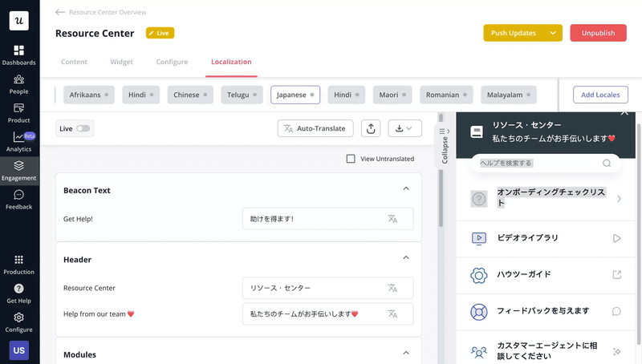Click the preview header book icon
This screenshot has width=642, height=364.
(477, 132)
